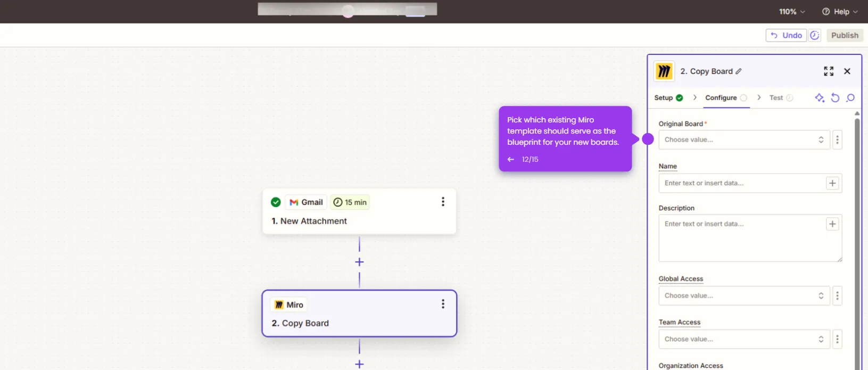Select the Configure tab

[726, 97]
